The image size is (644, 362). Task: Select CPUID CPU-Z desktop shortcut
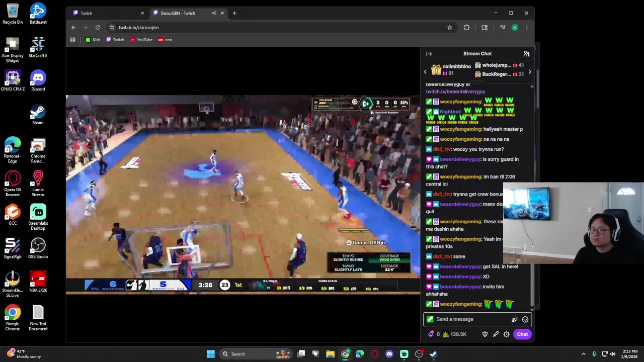point(13,81)
